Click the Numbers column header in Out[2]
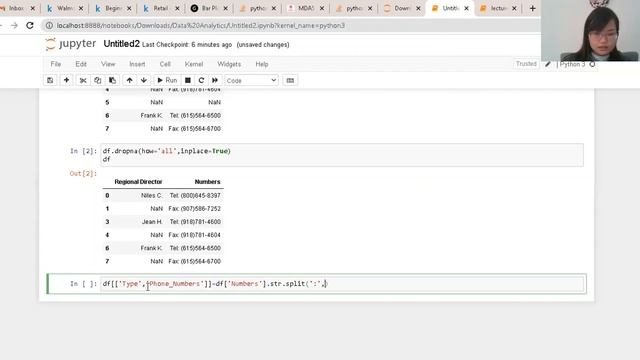This screenshot has height=360, width=640. [x=207, y=182]
